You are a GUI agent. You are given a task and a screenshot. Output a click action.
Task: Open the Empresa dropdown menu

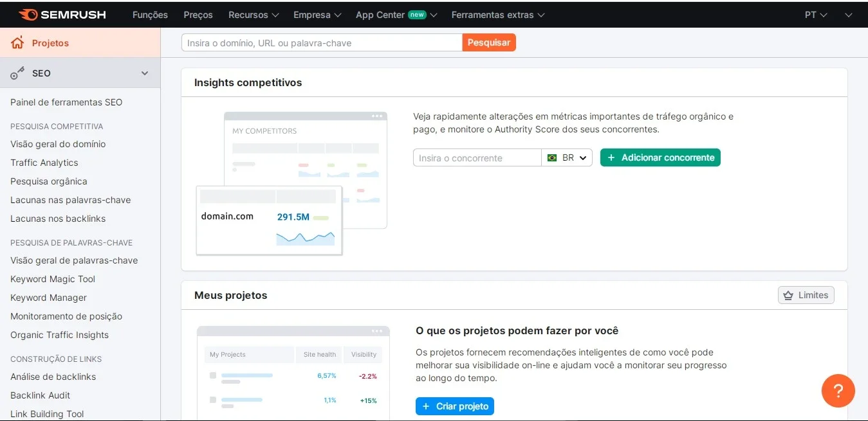[317, 15]
